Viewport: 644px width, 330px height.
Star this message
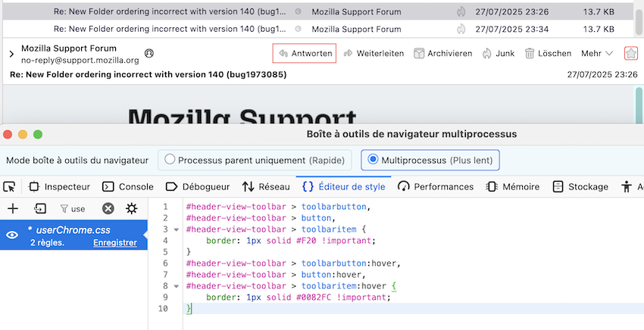(x=630, y=54)
